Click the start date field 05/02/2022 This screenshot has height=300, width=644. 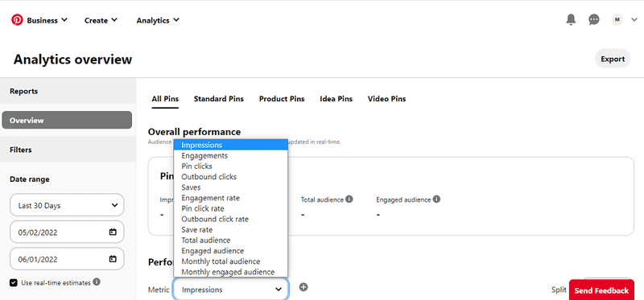click(67, 232)
